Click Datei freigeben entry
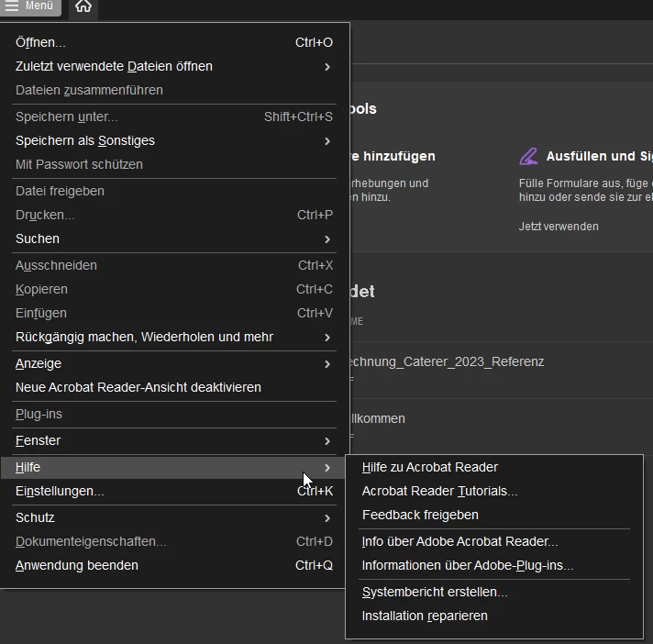 click(x=174, y=191)
